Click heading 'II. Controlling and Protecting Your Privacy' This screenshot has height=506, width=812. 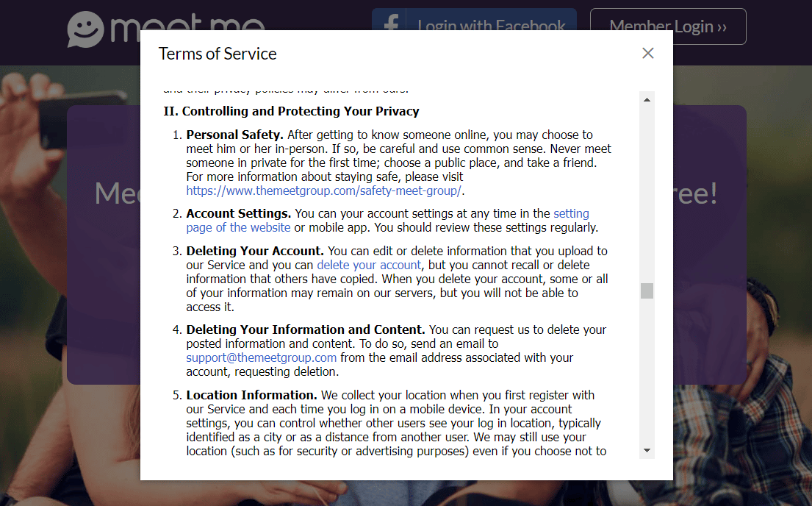tap(291, 112)
